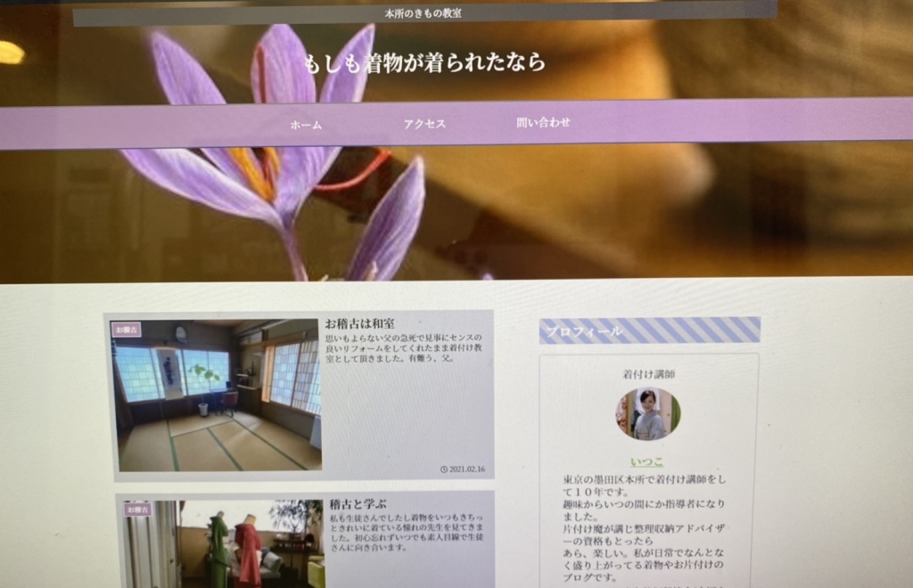Click clock icon beside 2021.02.16
The width and height of the screenshot is (913, 588).
click(x=444, y=470)
